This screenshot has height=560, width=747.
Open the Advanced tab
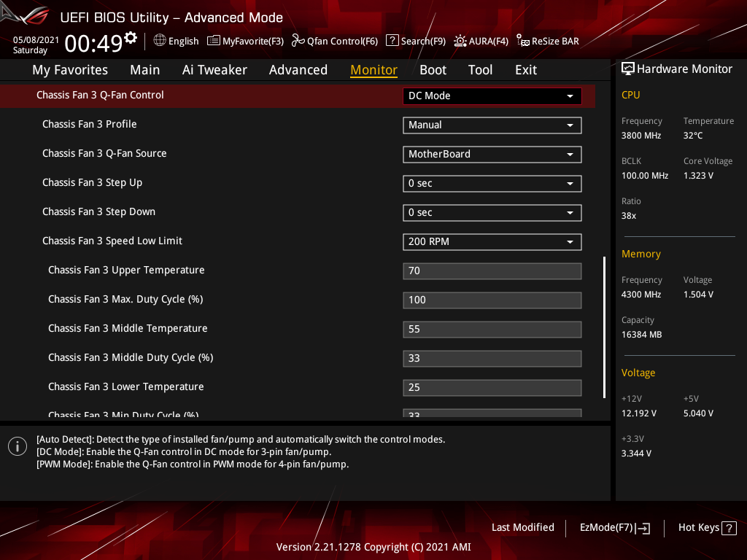298,70
